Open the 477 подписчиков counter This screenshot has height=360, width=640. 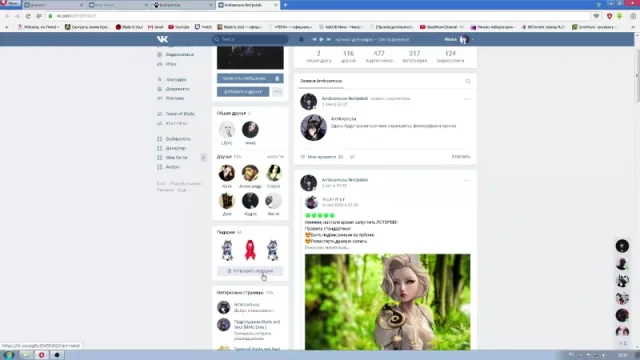[x=379, y=56]
